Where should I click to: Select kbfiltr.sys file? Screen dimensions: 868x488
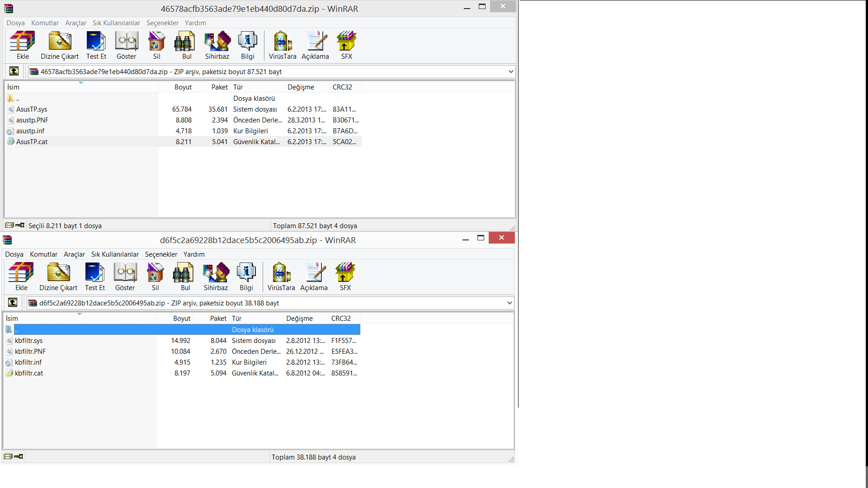(182, 341)
